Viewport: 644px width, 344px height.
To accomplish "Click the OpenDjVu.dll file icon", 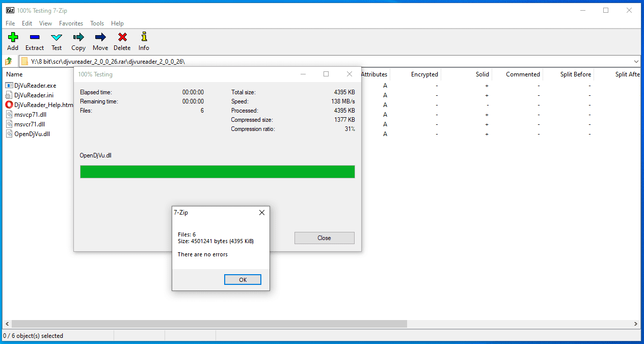I will (x=9, y=134).
